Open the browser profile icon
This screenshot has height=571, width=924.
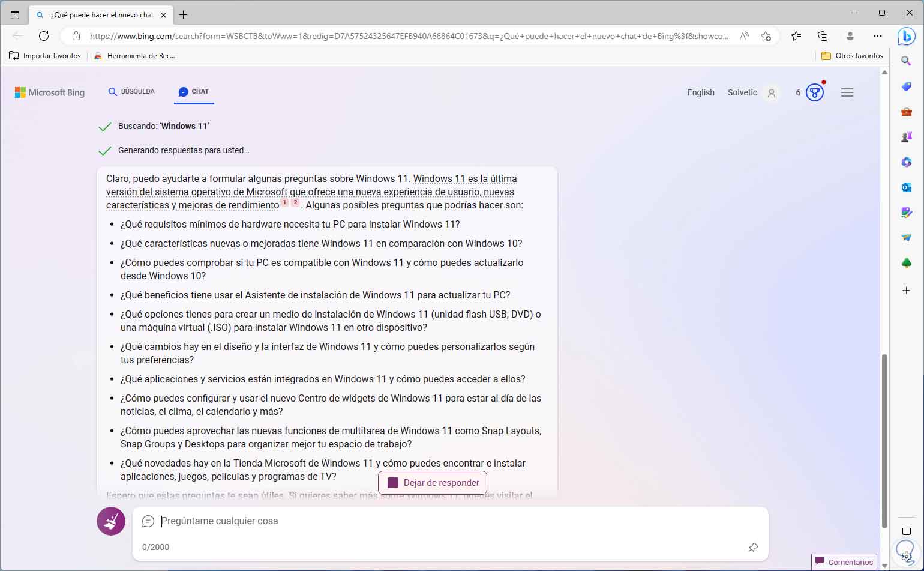pyautogui.click(x=850, y=36)
